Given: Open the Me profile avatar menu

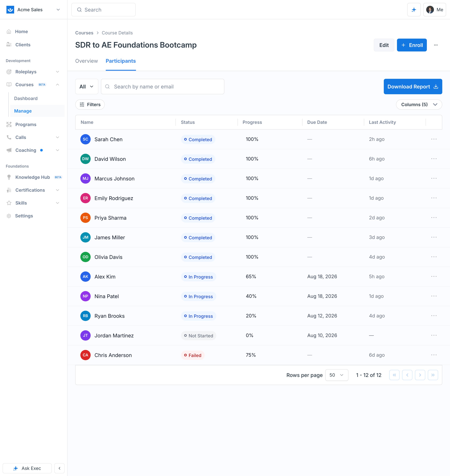Looking at the screenshot, I should point(434,10).
